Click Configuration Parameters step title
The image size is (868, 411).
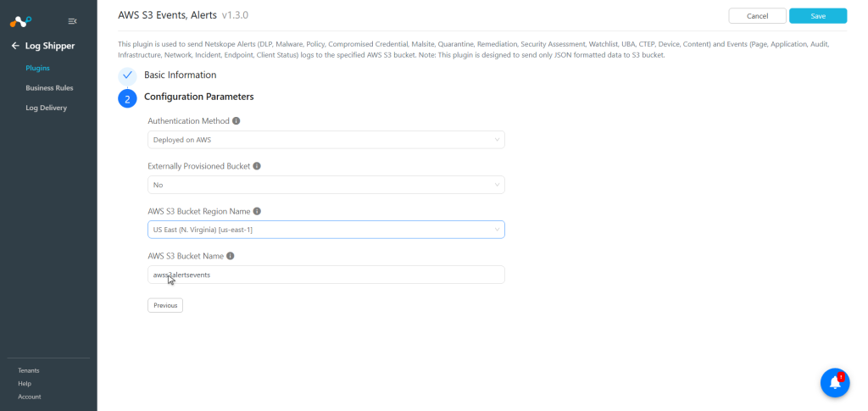[x=198, y=97]
